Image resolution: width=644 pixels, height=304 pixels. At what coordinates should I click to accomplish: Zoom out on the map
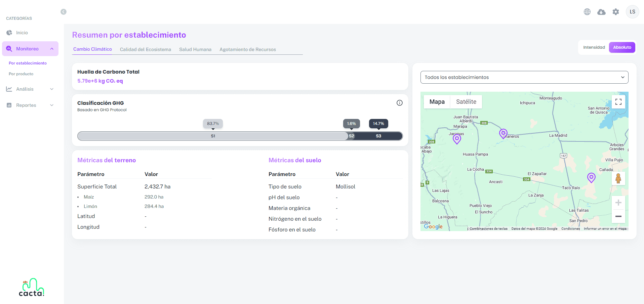(618, 216)
